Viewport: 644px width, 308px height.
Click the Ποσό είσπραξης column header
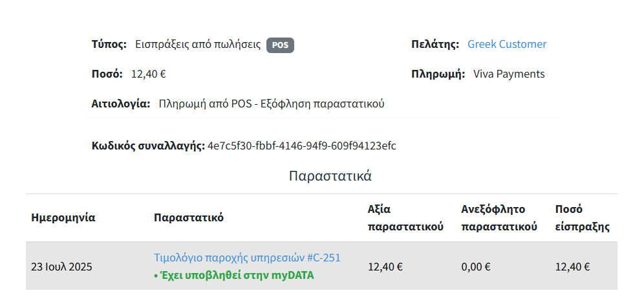pyautogui.click(x=583, y=218)
